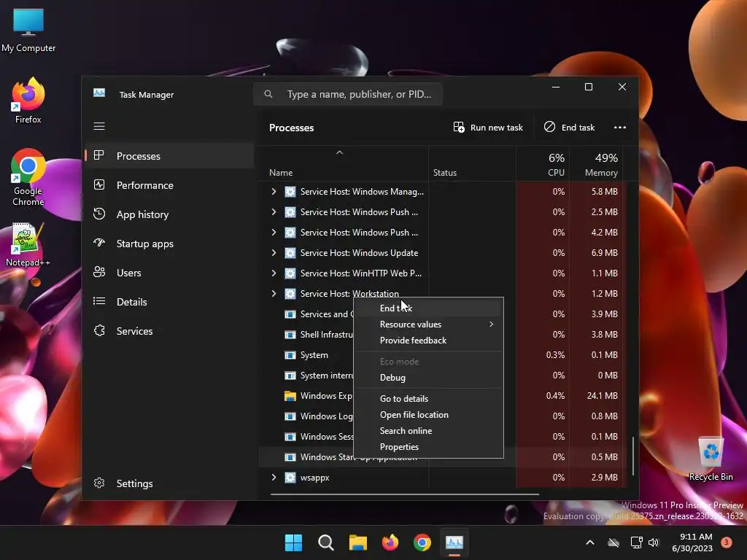Click the process list vertical scrollbar
The image size is (747, 560).
[632, 456]
